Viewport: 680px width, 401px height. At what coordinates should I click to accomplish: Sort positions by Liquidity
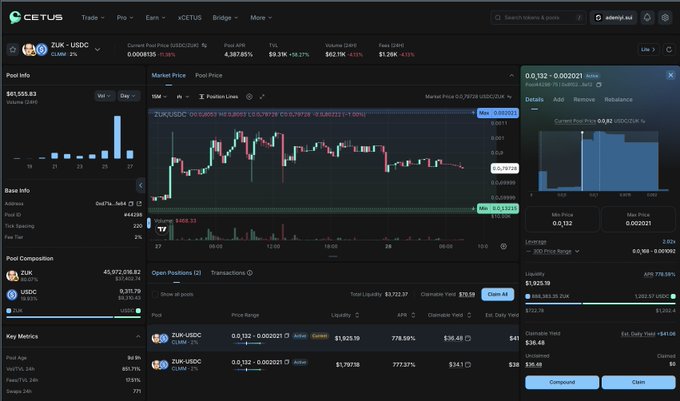pos(357,315)
